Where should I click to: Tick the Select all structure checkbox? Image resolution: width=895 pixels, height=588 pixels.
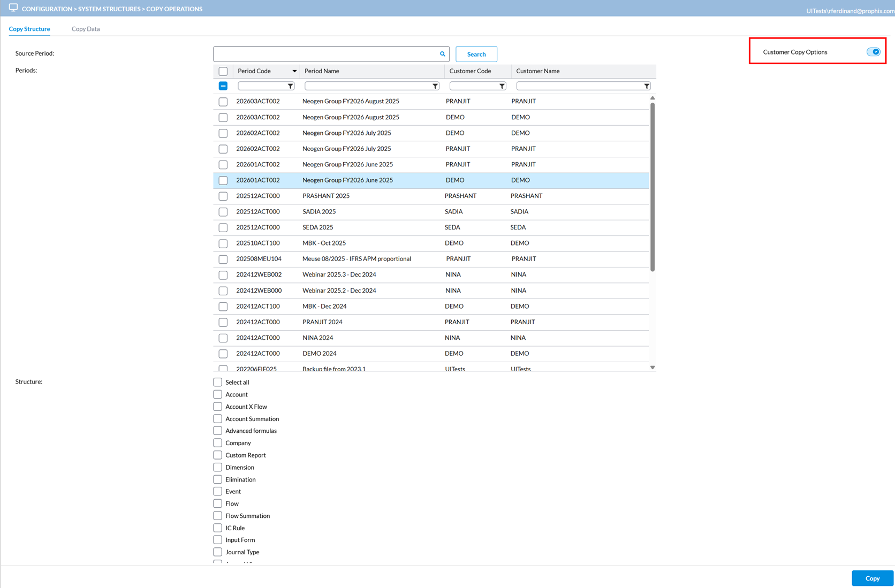[x=218, y=382]
